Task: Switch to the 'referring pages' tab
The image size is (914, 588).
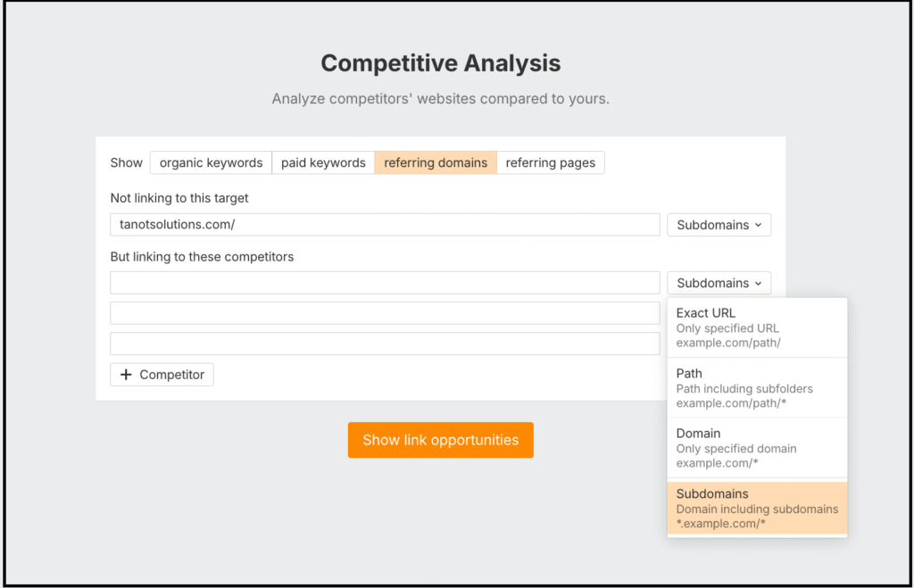Action: 551,162
